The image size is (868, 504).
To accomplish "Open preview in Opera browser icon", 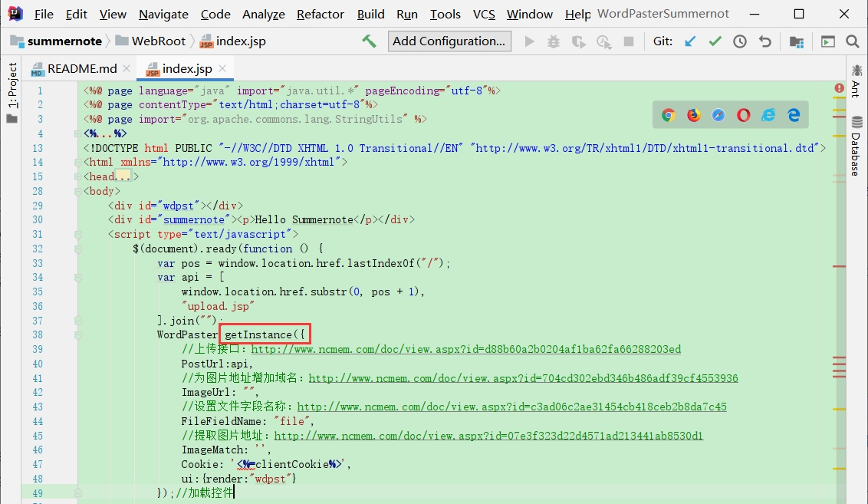I will click(x=744, y=114).
